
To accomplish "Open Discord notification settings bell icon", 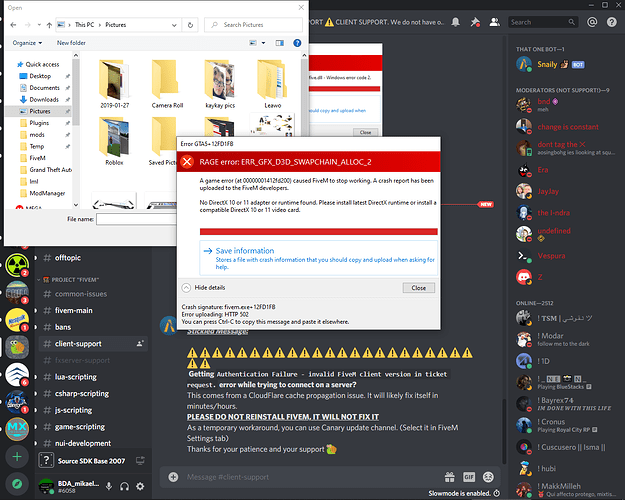I will coord(455,22).
